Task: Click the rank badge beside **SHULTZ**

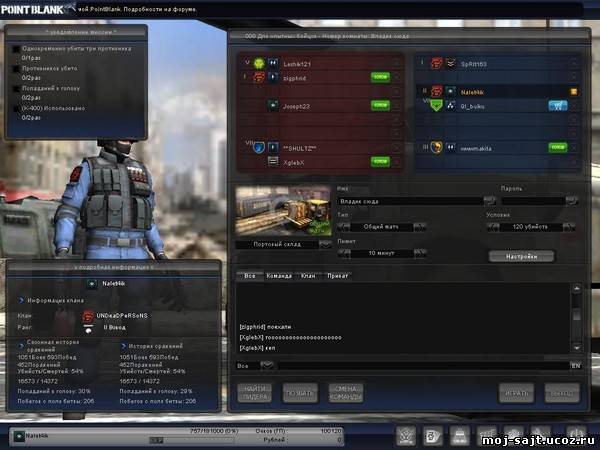Action: [273, 148]
